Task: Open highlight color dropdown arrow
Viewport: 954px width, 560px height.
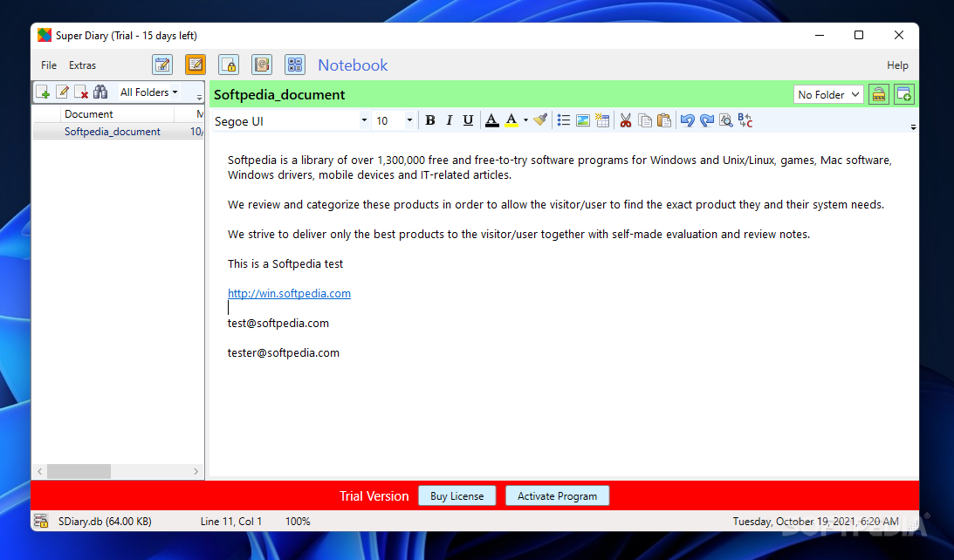Action: 525,120
